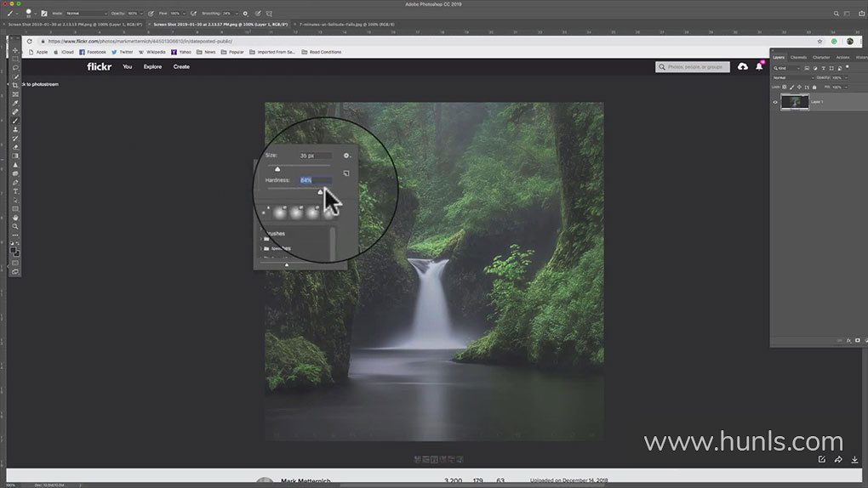
Task: Open the Opacity dropdown in options bar
Action: 141,14
